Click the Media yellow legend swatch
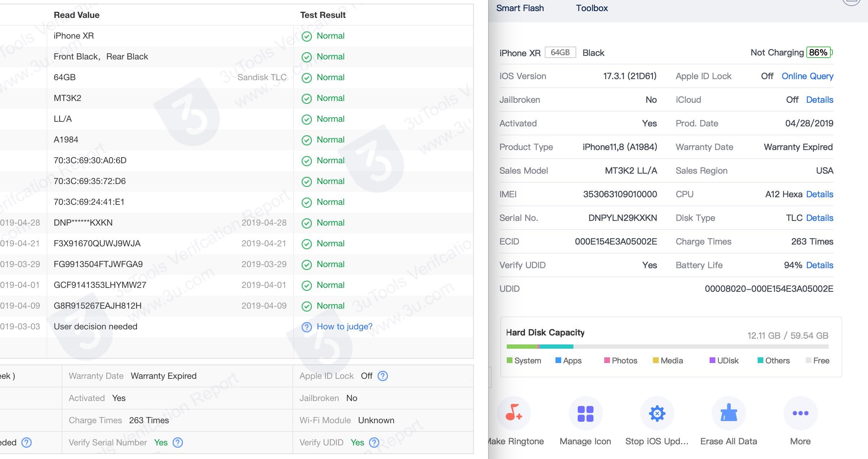Viewport: 868px width, 459px height. [655, 360]
